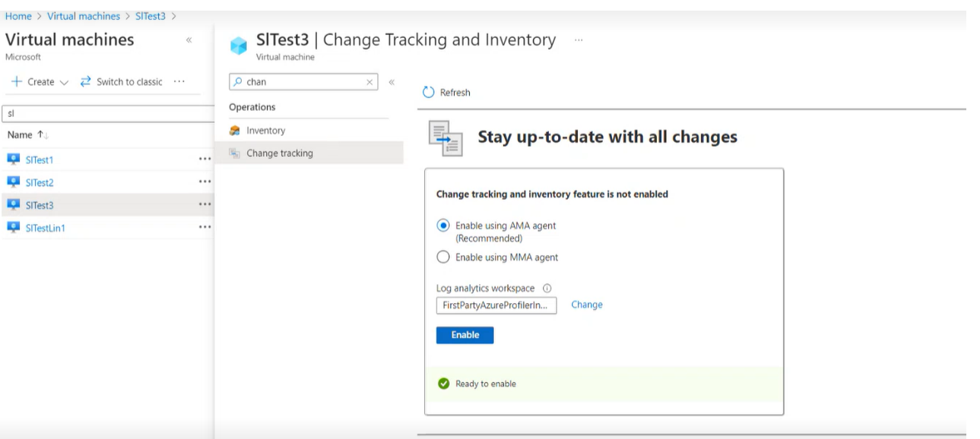This screenshot has width=980, height=439.
Task: Select Change tracking menu item
Action: point(279,153)
